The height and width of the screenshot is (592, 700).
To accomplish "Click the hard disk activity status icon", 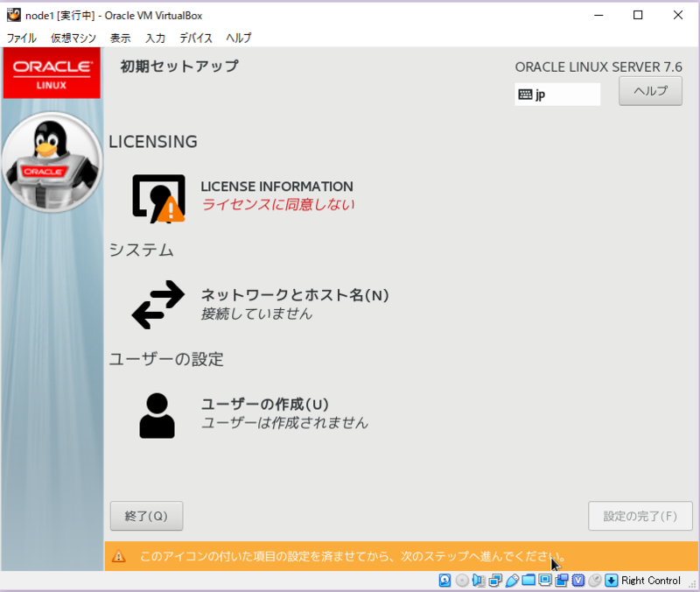I will (x=444, y=581).
